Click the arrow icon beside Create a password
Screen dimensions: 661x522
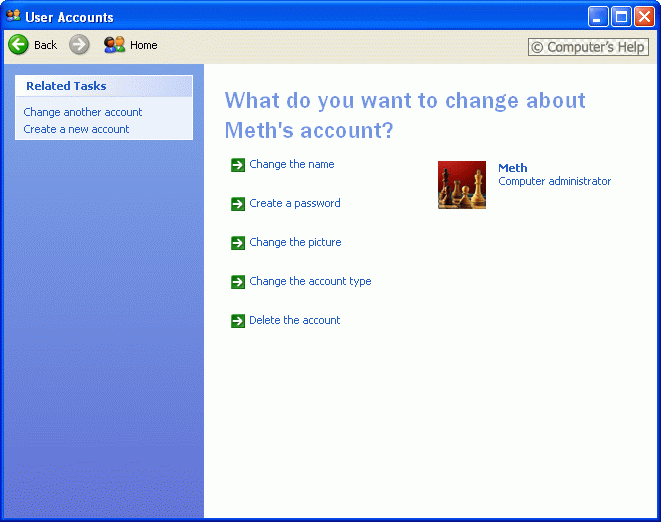pos(238,204)
